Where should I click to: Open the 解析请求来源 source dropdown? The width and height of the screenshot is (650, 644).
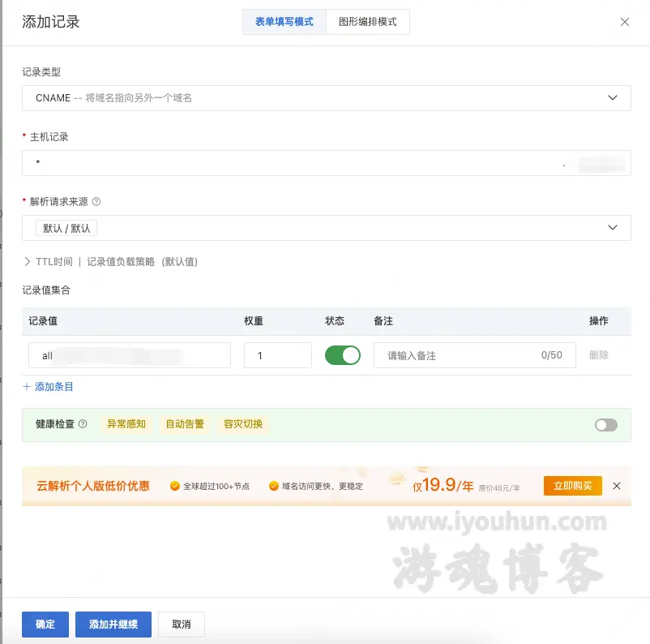point(326,228)
